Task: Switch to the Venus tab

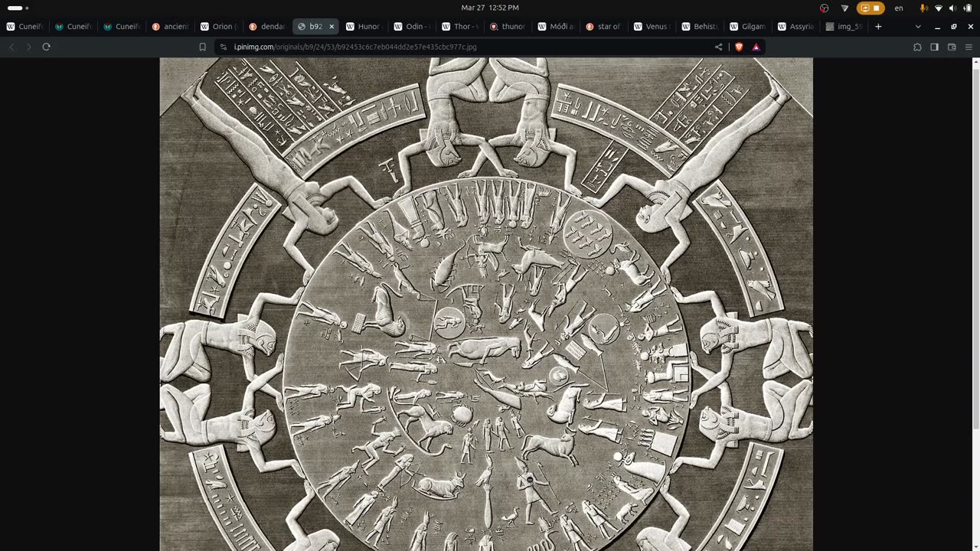Action: [x=652, y=26]
